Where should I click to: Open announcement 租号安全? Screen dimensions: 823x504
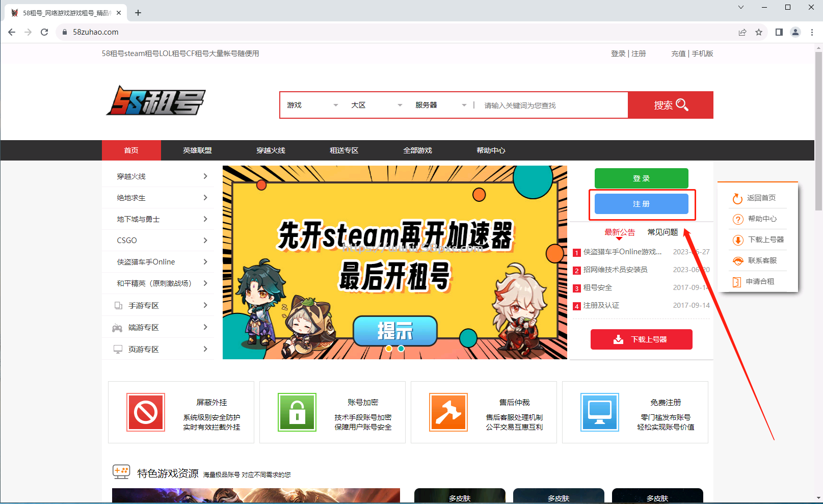click(597, 287)
